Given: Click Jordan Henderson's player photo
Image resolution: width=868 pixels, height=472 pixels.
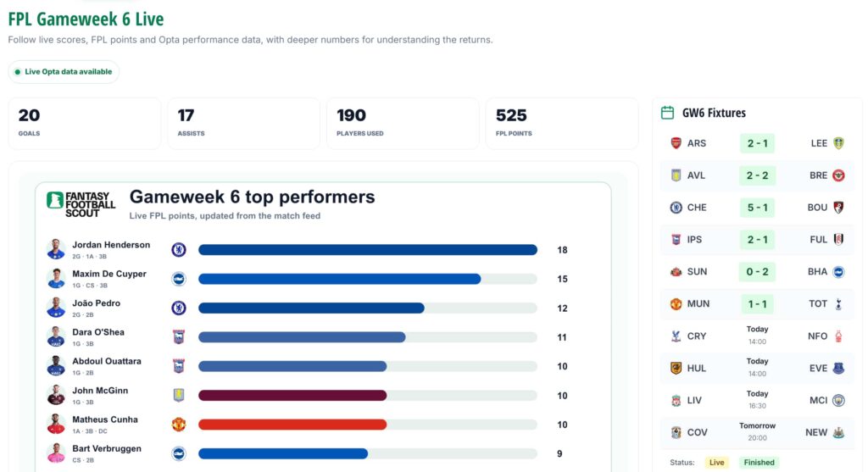Looking at the screenshot, I should (56, 249).
